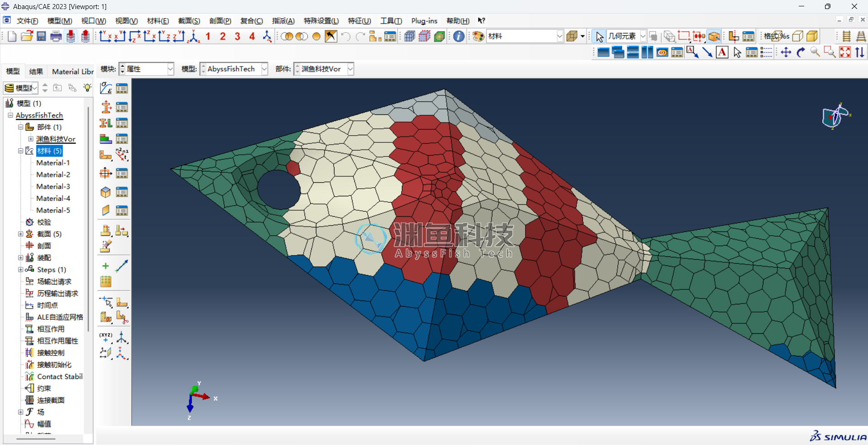The image size is (868, 445).
Task: Click the arrow annotation icon
Action: tap(707, 52)
